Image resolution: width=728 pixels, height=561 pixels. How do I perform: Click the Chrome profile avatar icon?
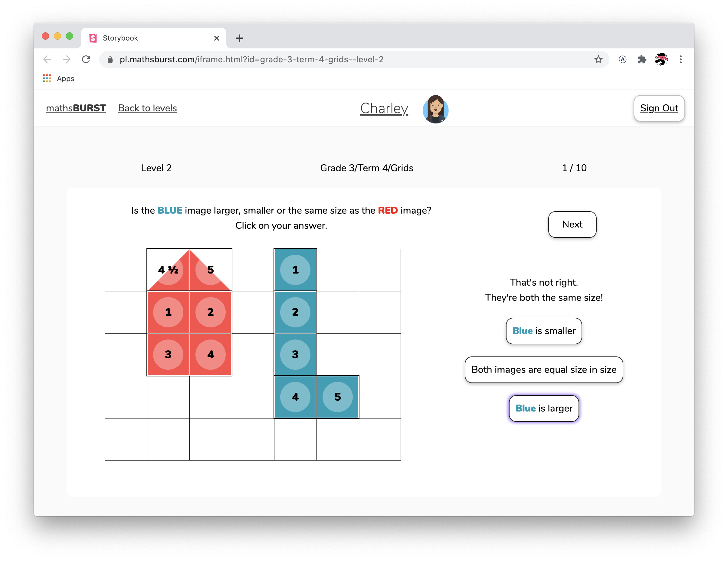[x=661, y=59]
